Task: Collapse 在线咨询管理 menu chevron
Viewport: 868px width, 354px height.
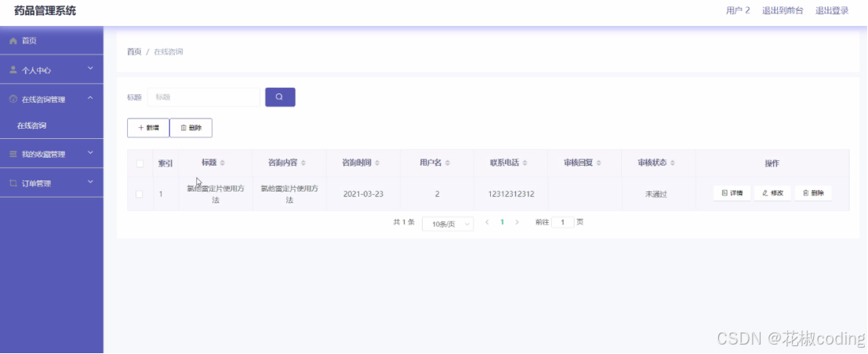Action: coord(91,98)
